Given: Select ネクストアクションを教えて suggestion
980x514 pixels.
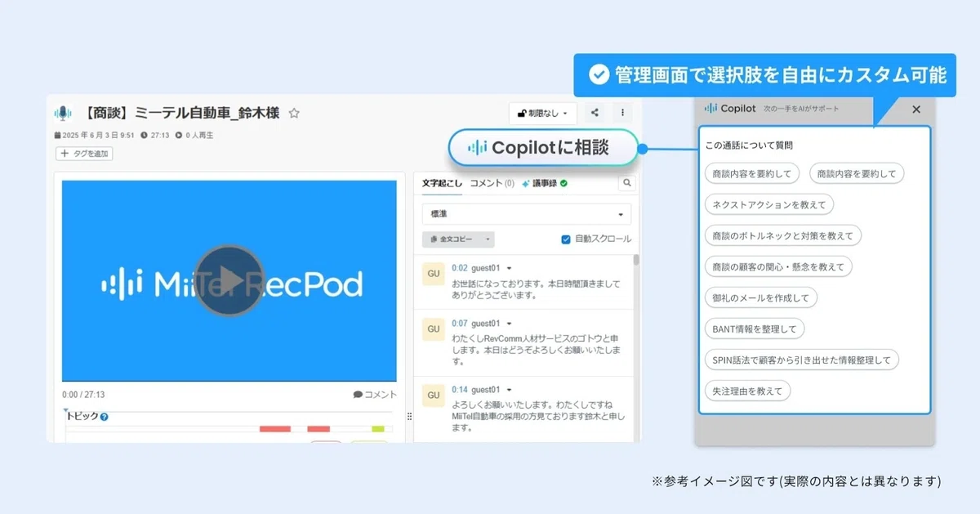Looking at the screenshot, I should pos(768,204).
